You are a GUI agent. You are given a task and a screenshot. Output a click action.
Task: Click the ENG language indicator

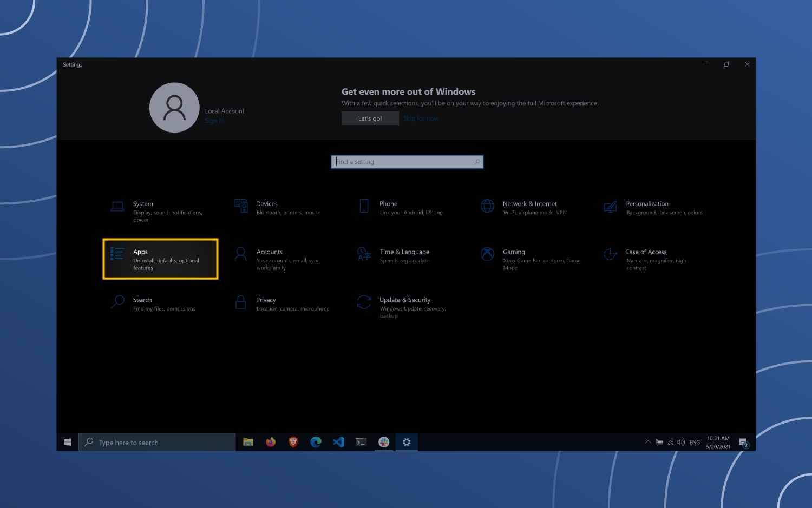[x=695, y=443]
